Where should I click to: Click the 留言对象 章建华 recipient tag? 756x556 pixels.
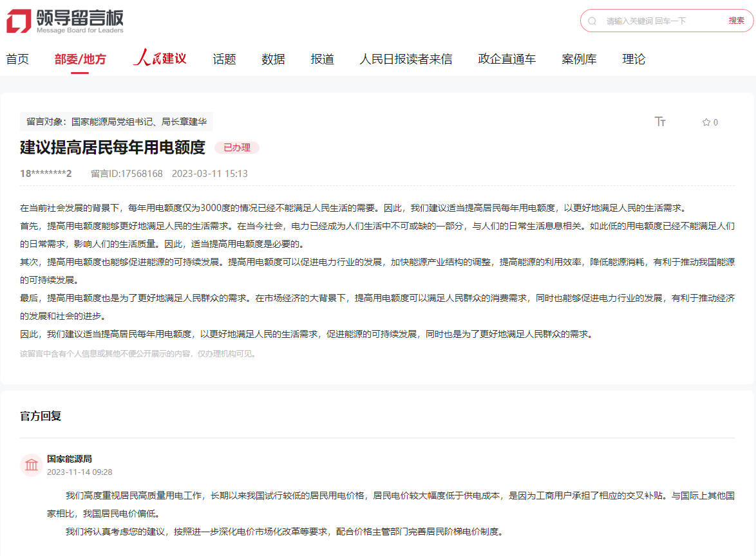(x=117, y=122)
